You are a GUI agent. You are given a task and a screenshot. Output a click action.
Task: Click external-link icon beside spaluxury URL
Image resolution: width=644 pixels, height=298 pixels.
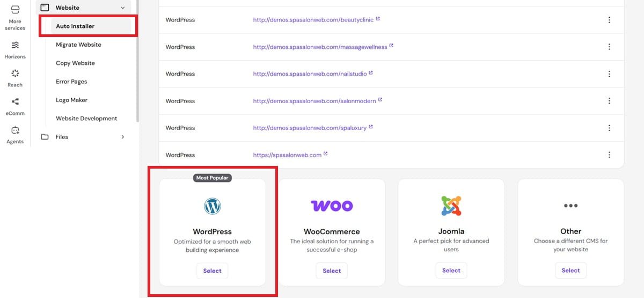[x=371, y=127]
